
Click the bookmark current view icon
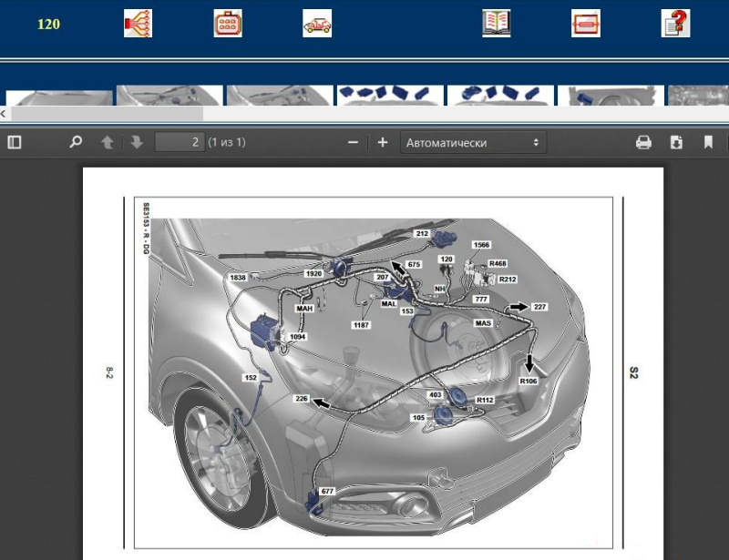pos(708,142)
